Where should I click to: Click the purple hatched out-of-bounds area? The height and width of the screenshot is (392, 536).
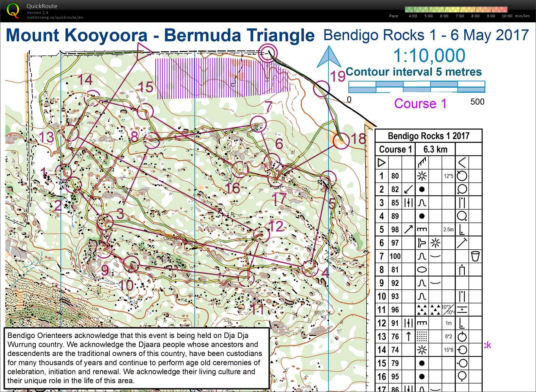221,78
